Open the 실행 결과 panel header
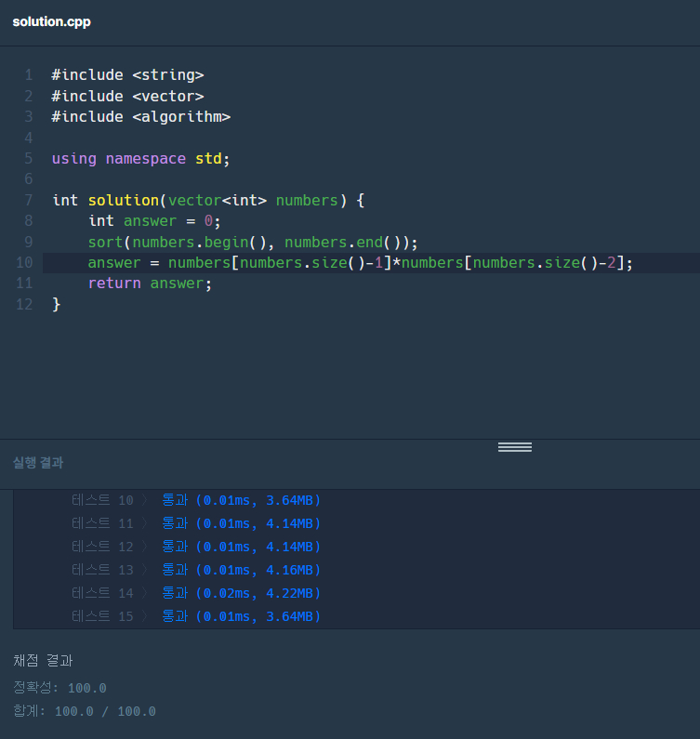The width and height of the screenshot is (700, 739). tap(38, 463)
